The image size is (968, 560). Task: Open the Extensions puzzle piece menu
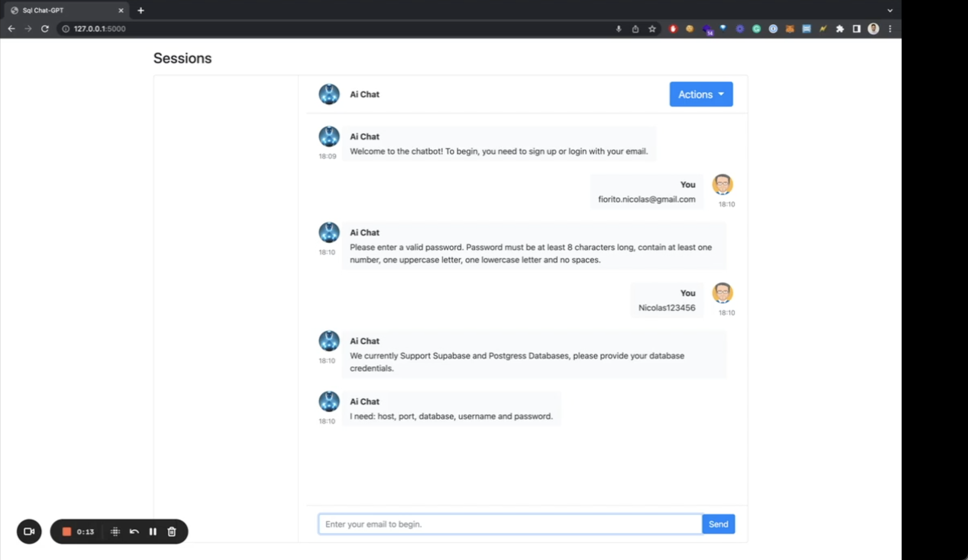pyautogui.click(x=840, y=29)
